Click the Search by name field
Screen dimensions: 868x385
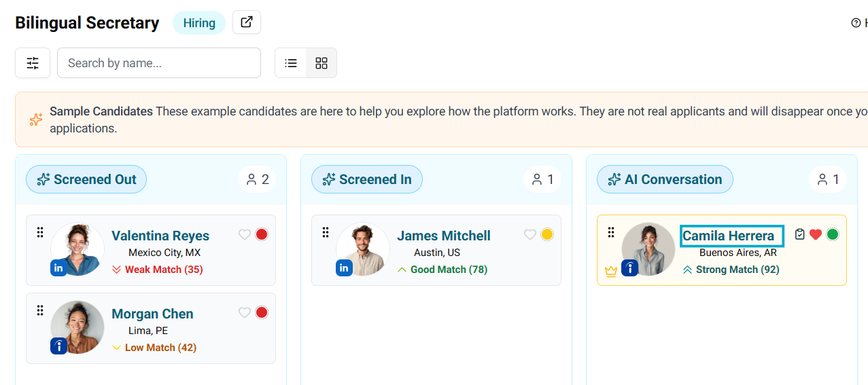159,63
